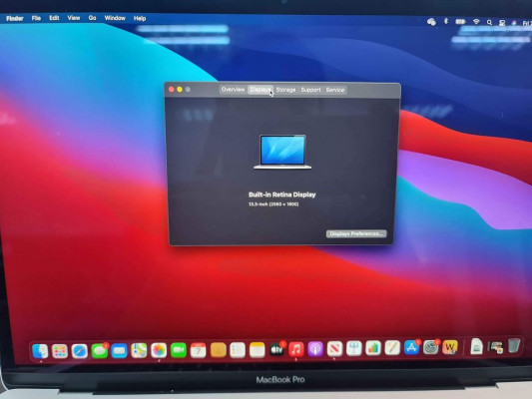Image resolution: width=532 pixels, height=399 pixels.
Task: Activate Siri from the menu bar
Action: point(514,23)
